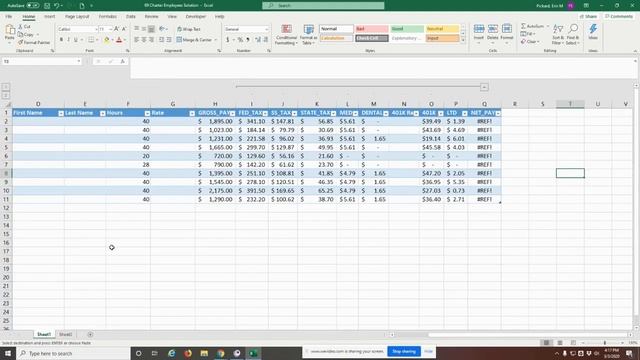Open the NET_PAY filter dropdown

coord(498,113)
